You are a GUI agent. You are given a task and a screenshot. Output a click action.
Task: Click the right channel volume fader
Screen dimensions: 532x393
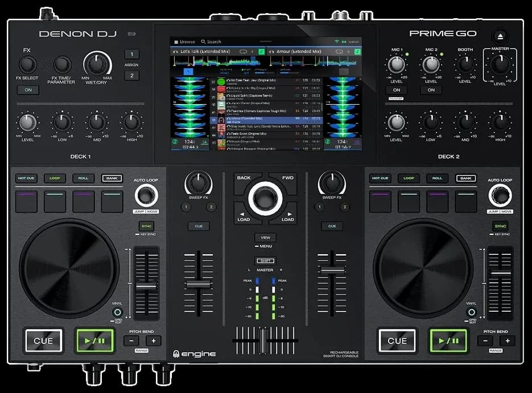pos(332,270)
